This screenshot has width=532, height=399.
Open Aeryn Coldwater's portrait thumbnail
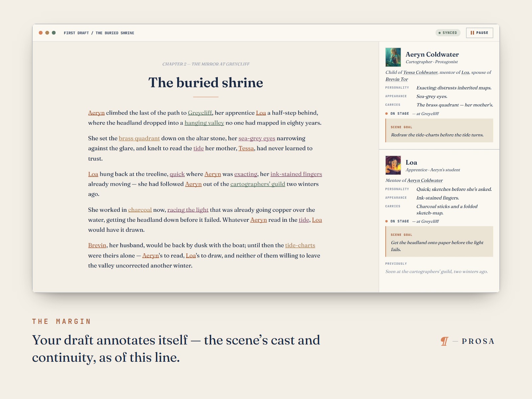click(393, 57)
